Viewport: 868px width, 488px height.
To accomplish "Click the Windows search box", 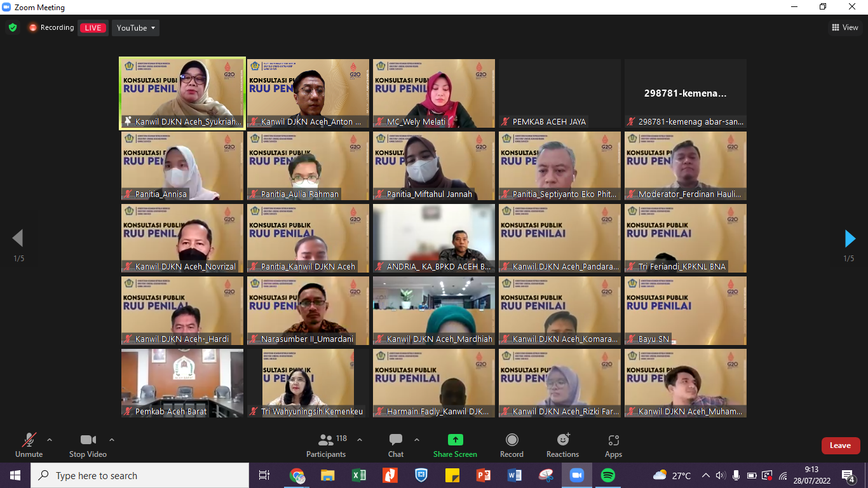I will [x=140, y=475].
